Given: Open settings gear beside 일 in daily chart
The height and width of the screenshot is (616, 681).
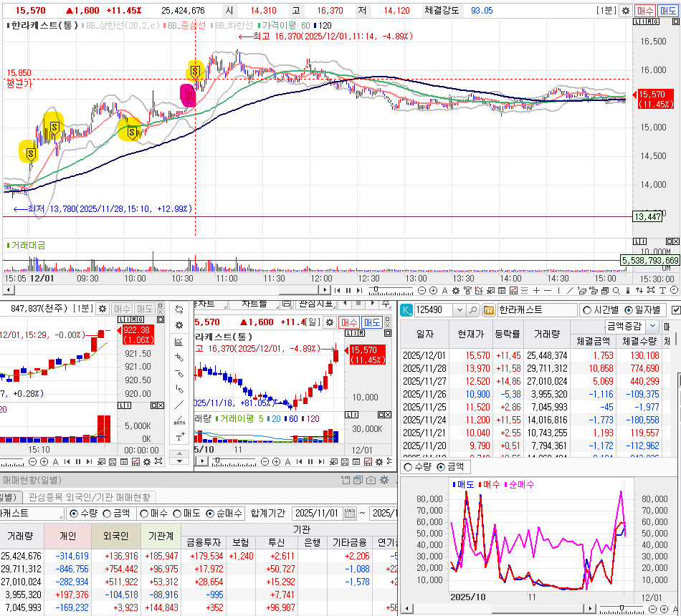Looking at the screenshot, I should (330, 322).
